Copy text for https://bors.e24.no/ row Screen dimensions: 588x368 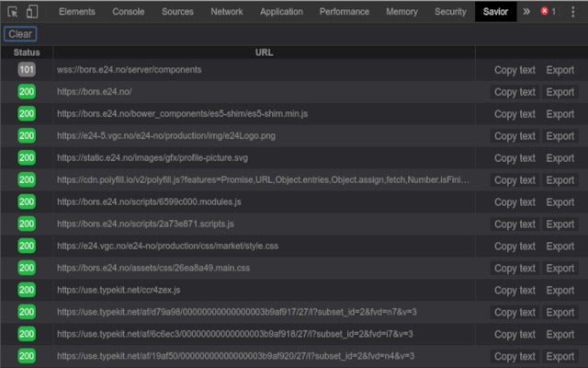pyautogui.click(x=514, y=92)
